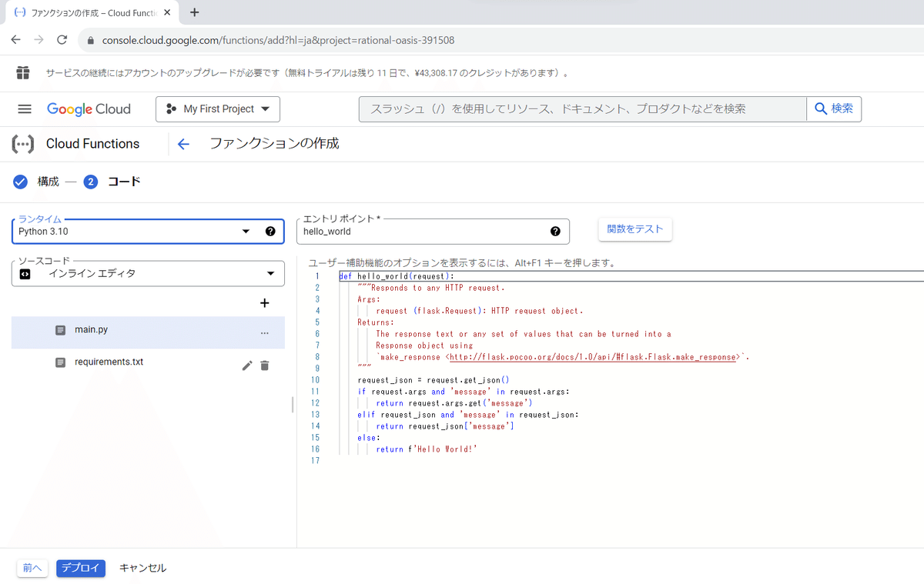The width and height of the screenshot is (924, 584).
Task: Click line number 17 in the editor
Action: tap(314, 461)
